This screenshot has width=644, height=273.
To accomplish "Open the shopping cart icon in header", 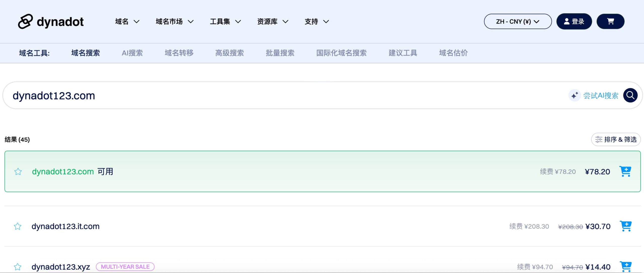I will pyautogui.click(x=610, y=21).
